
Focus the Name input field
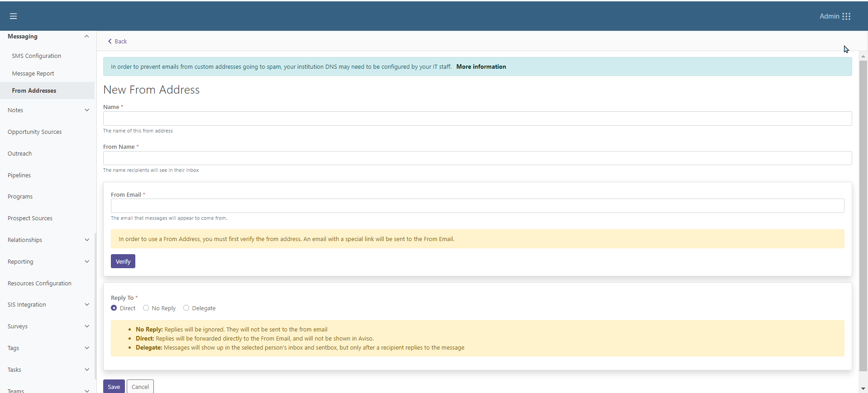pyautogui.click(x=477, y=118)
